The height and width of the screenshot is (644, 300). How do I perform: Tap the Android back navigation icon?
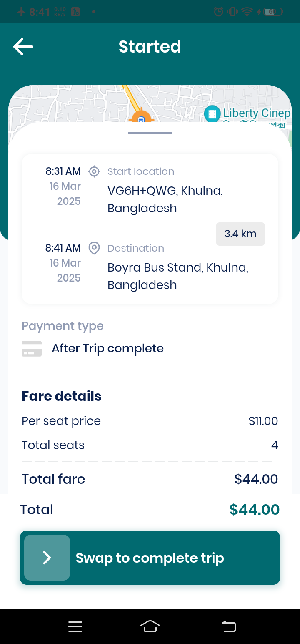[228, 626]
